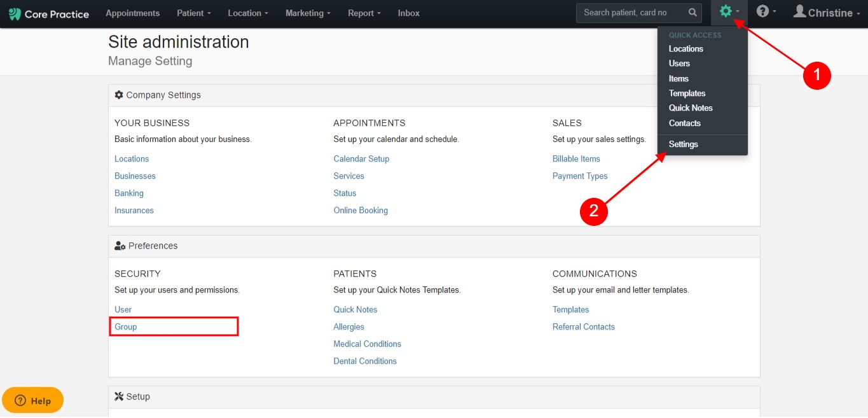Go to the Inbox

(x=408, y=13)
